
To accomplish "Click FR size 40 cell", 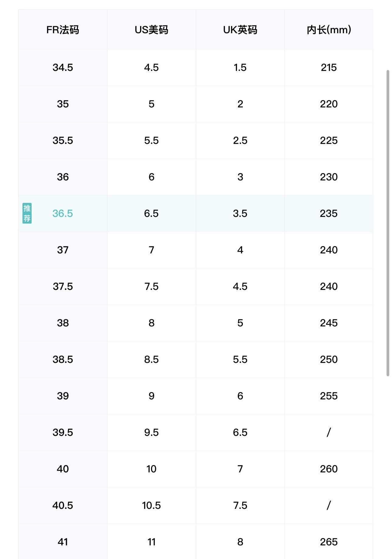I will (x=63, y=469).
